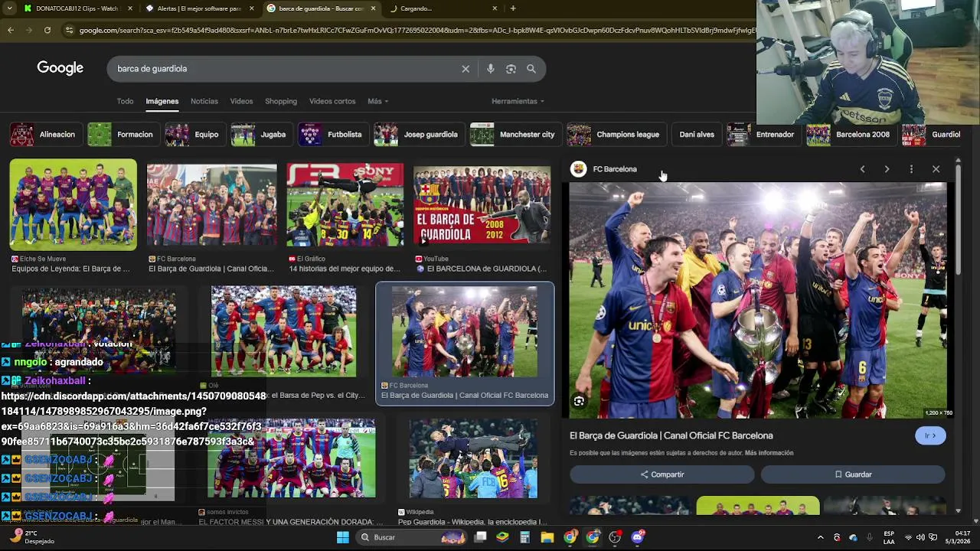Open the large preview image of Barça celebration
980x551 pixels.
pos(758,300)
